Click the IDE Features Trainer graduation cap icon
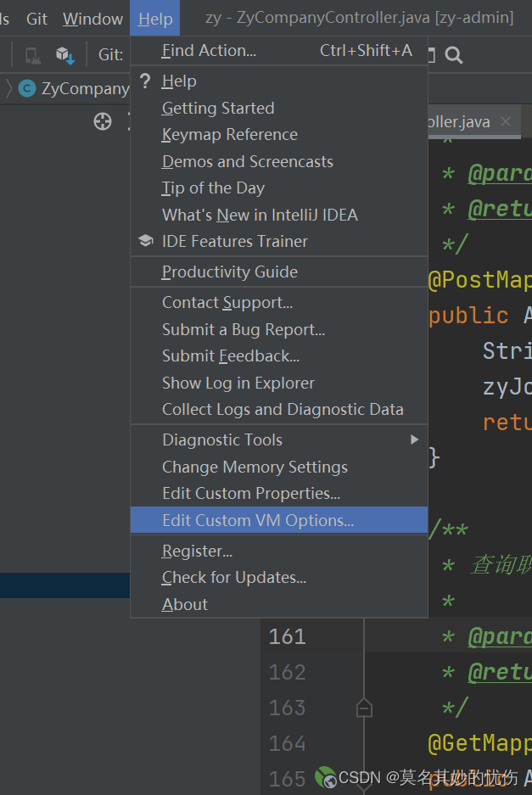The image size is (532, 795). [x=146, y=241]
